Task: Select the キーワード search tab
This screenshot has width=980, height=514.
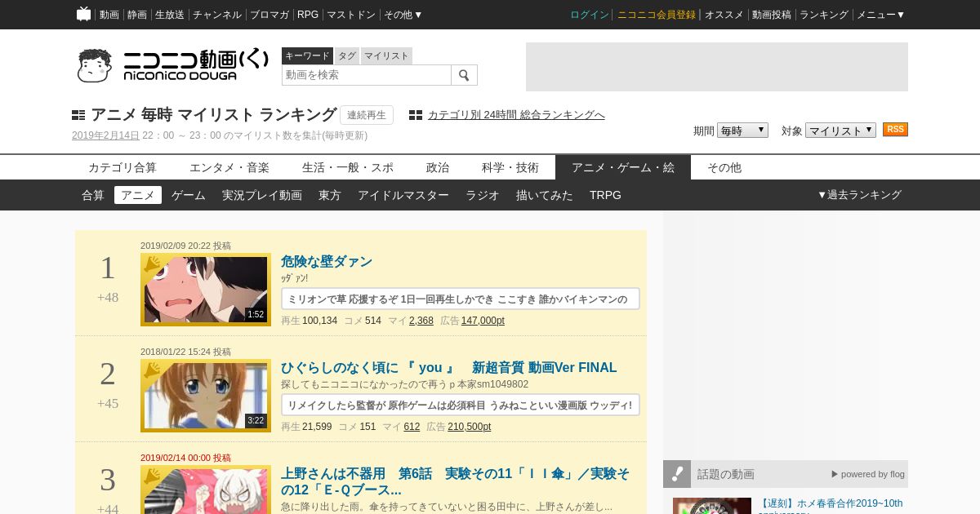Action: [x=307, y=55]
